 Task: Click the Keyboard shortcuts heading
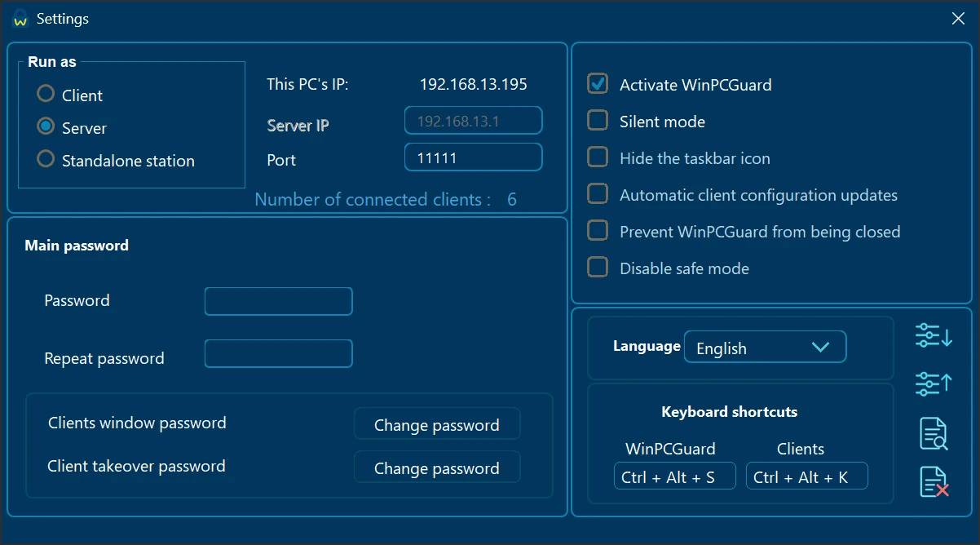(730, 411)
